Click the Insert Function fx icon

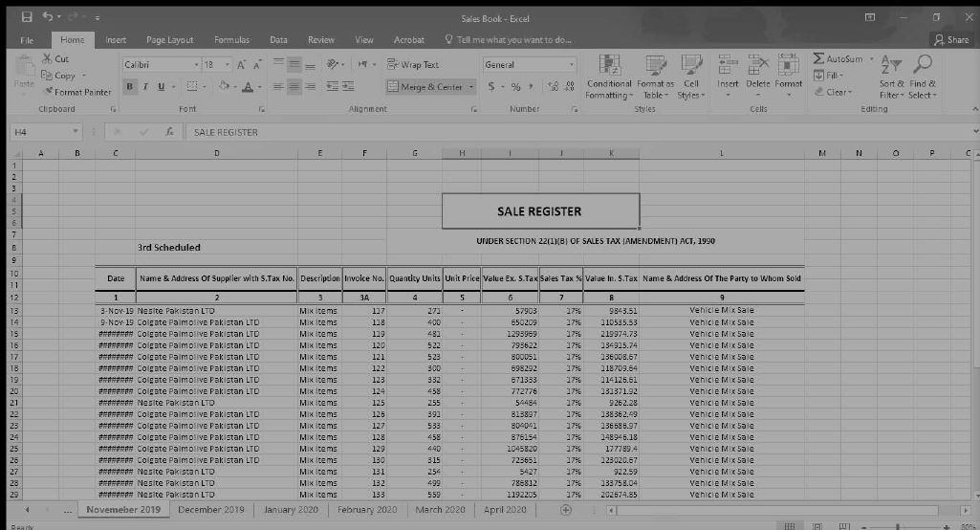click(169, 132)
